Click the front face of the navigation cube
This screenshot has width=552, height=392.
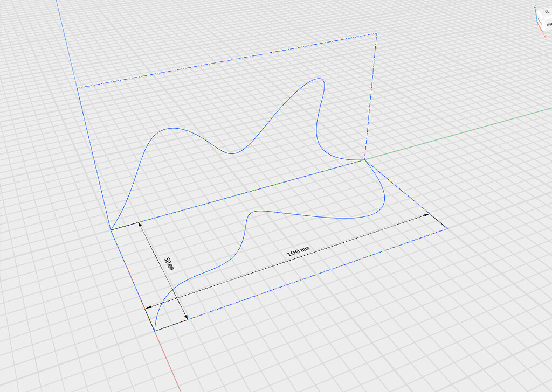click(x=541, y=24)
